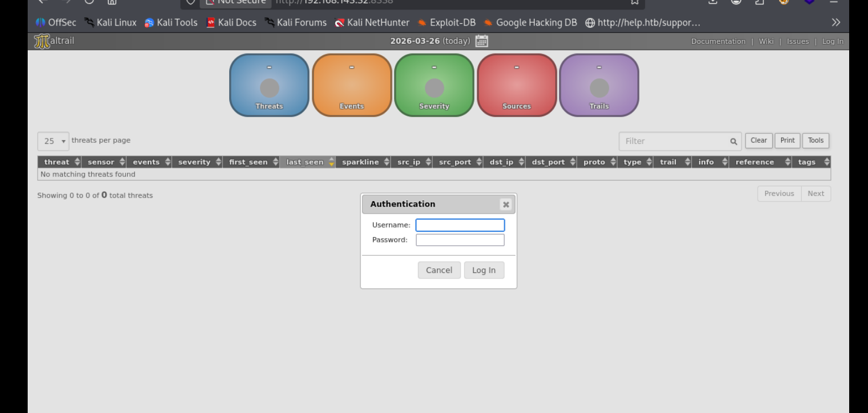Click the Maltrail logo icon
The image size is (868, 413).
42,42
